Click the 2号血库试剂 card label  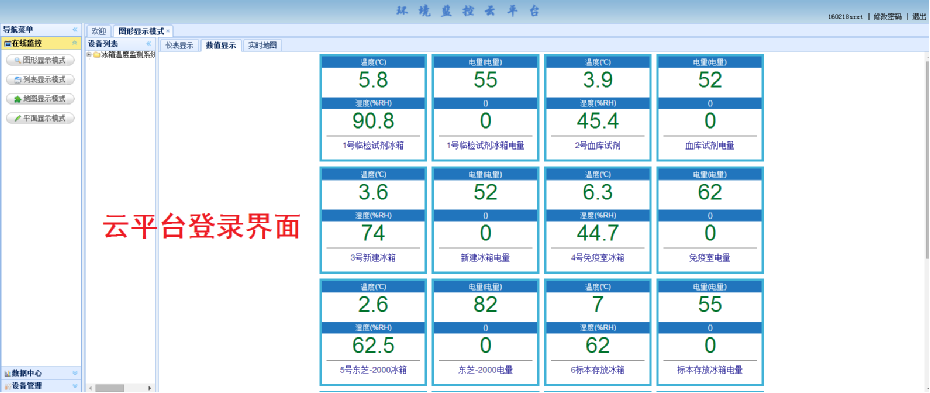pos(597,146)
